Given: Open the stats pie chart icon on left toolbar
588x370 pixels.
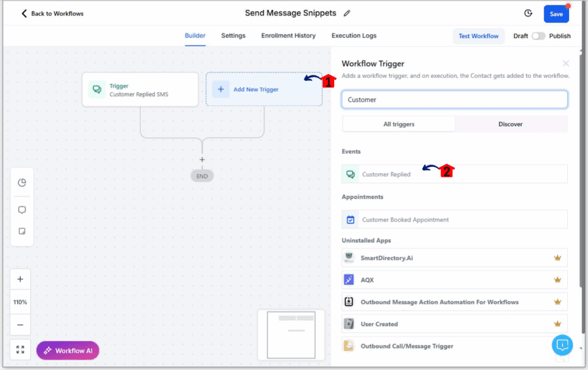Looking at the screenshot, I should [x=22, y=182].
